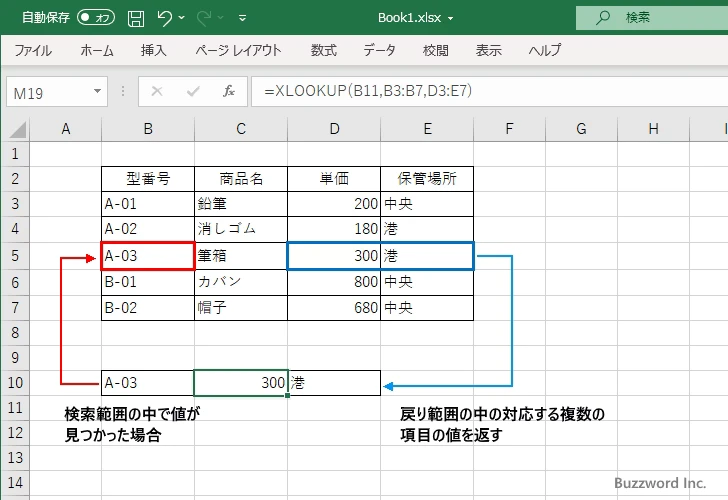This screenshot has height=500, width=728.
Task: Click the 単価 header cell
Action: tap(334, 179)
